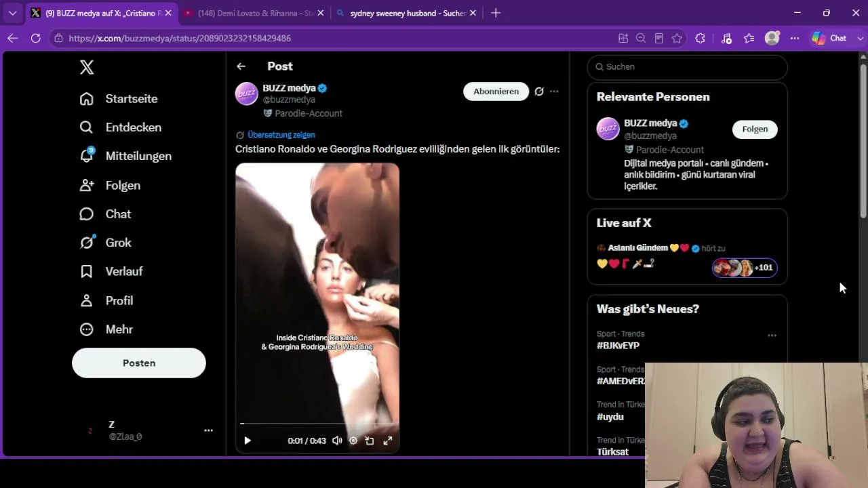The width and height of the screenshot is (868, 488).
Task: Expand the tab actions menu chevron
Action: pyautogui.click(x=12, y=13)
